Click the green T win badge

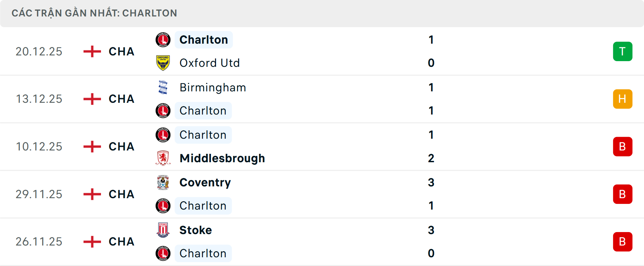point(623,51)
